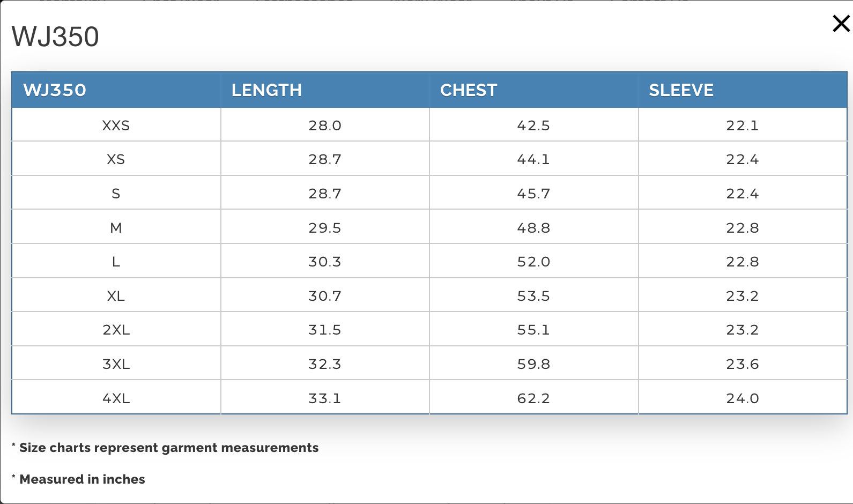Select the XXS size row
The width and height of the screenshot is (853, 504).
(x=116, y=125)
